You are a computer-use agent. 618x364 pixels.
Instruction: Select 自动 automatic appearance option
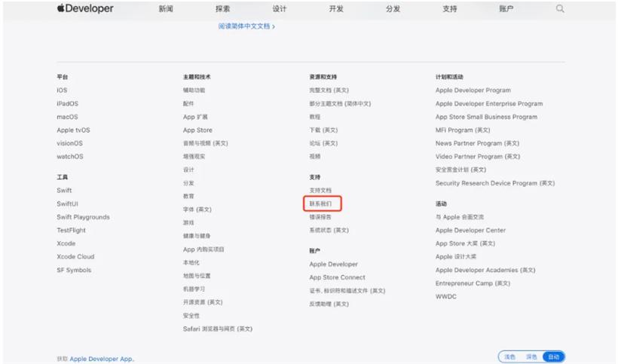click(x=553, y=357)
